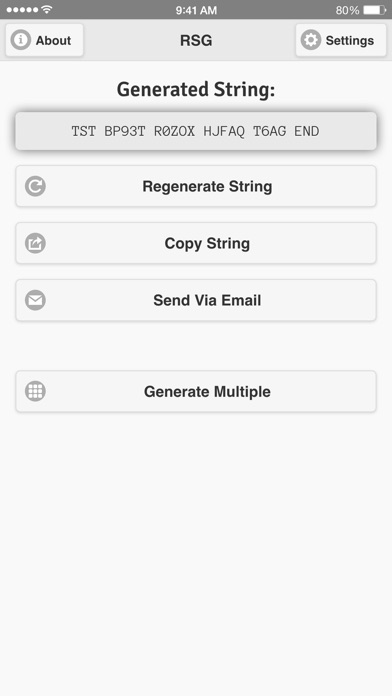The height and width of the screenshot is (696, 392).
Task: Tap the Regenerate String label
Action: tap(207, 186)
